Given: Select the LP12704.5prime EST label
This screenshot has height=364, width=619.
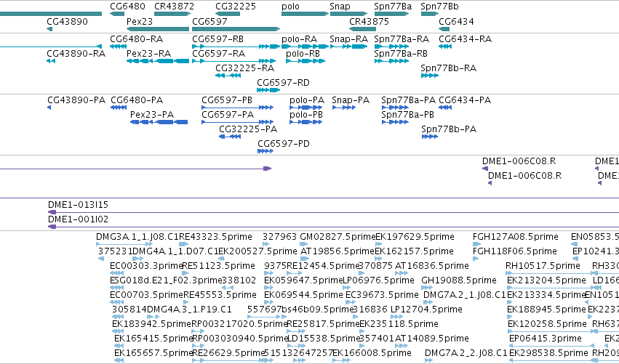Looking at the screenshot, I should click(x=426, y=310).
